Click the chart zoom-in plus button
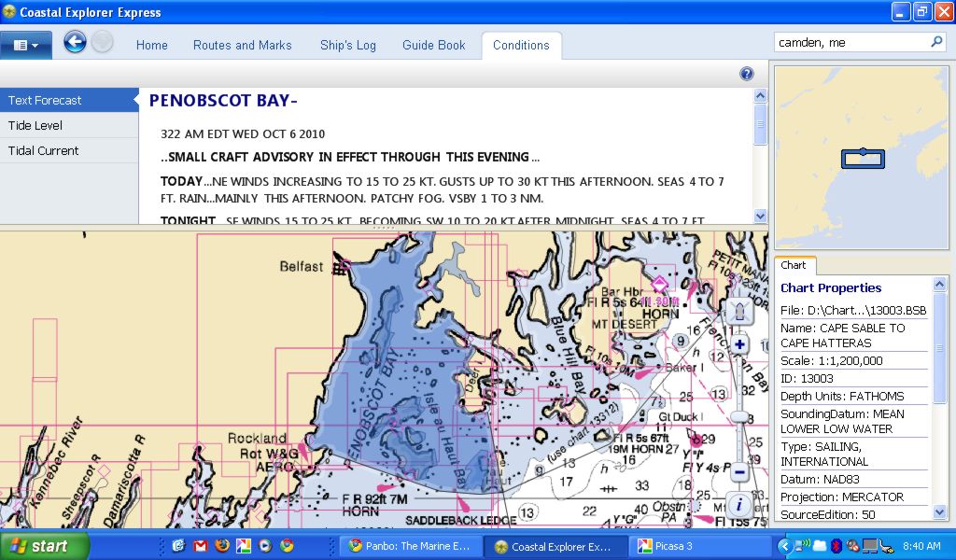 pos(739,345)
